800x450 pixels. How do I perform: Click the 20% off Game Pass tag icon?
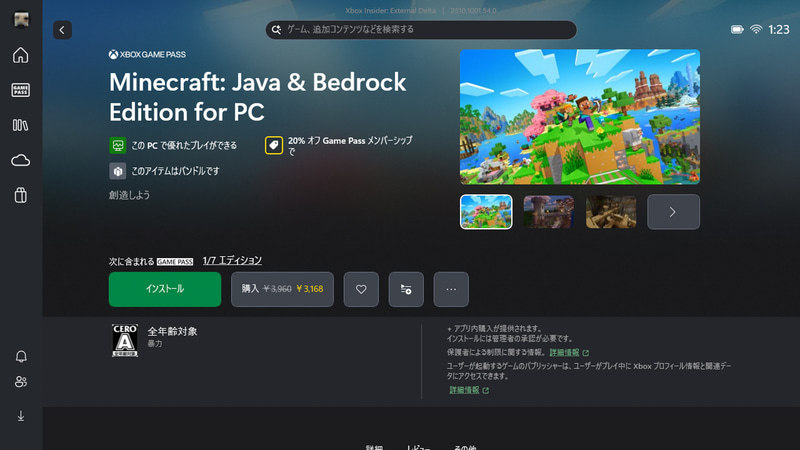(x=274, y=145)
